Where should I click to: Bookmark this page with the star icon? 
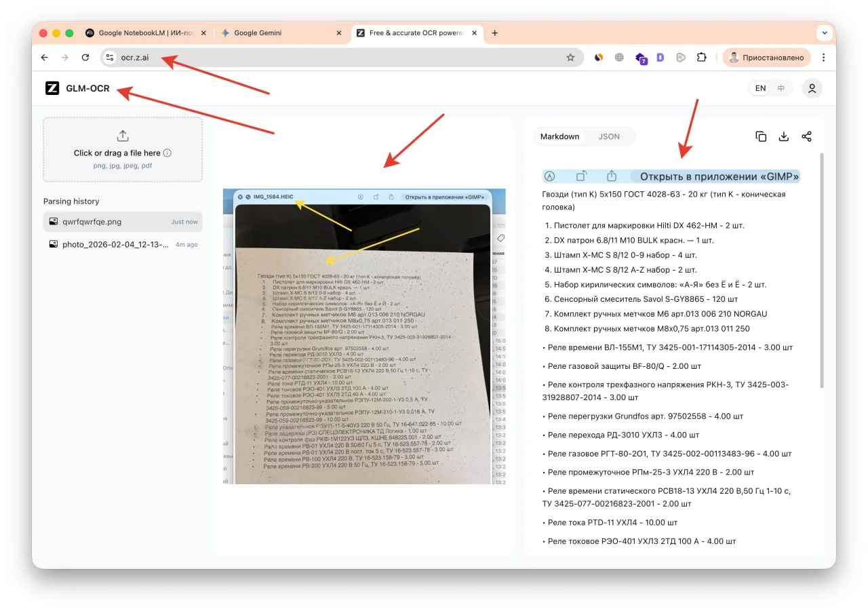tap(570, 58)
